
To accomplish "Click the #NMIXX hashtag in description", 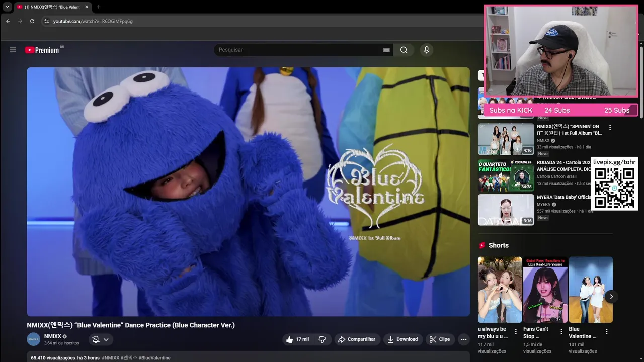I will 111,358.
